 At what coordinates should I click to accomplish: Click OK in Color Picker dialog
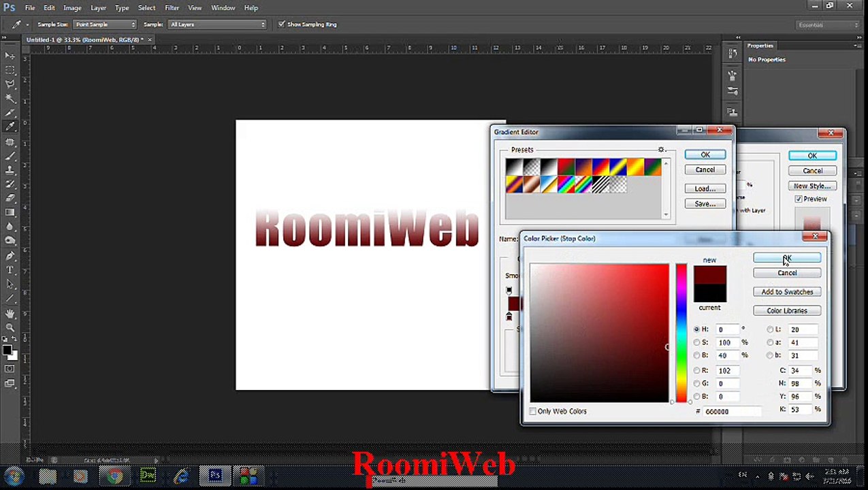point(787,258)
